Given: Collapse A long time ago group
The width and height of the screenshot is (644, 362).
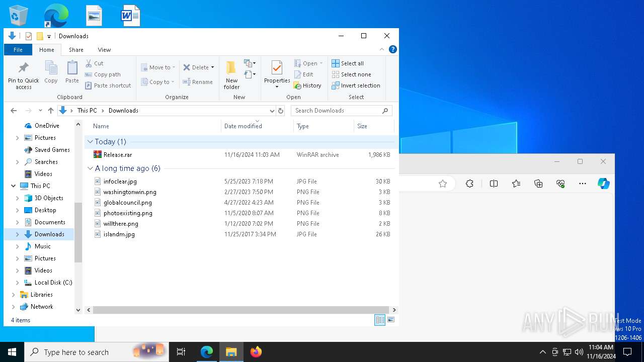Looking at the screenshot, I should coord(90,168).
